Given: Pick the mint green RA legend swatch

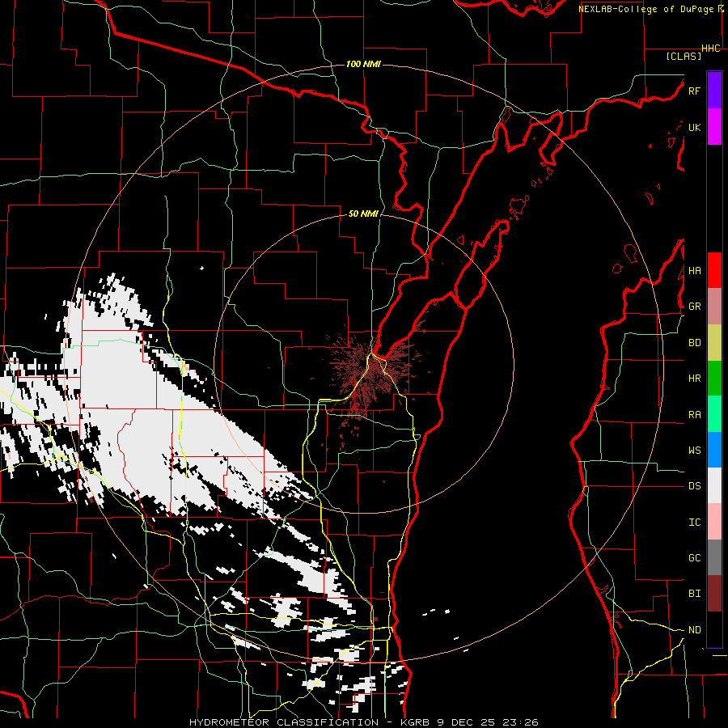Looking at the screenshot, I should [x=714, y=414].
